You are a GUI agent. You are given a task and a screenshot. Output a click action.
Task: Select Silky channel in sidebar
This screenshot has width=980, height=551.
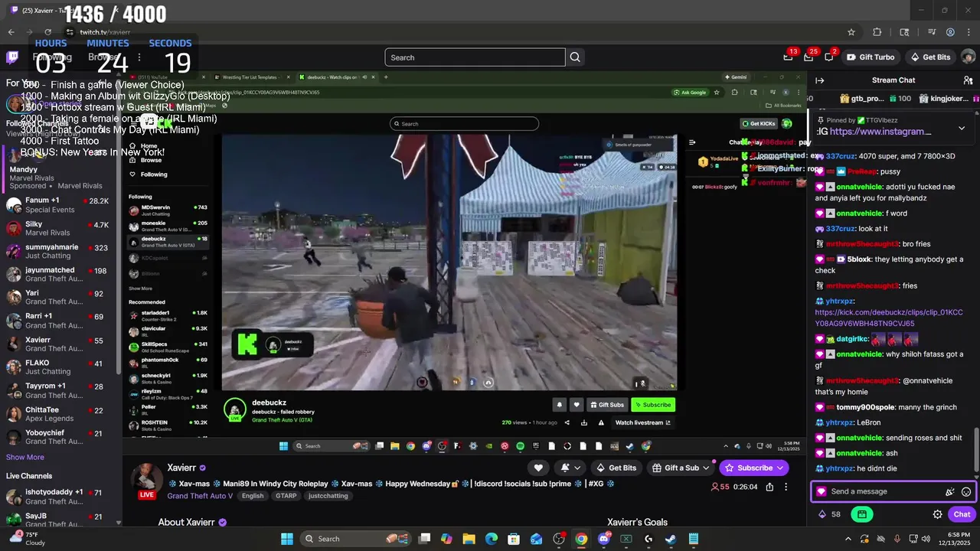58,228
